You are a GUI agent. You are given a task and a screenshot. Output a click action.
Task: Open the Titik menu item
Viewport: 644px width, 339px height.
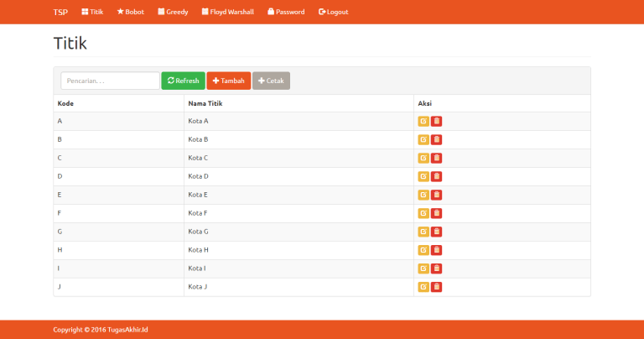click(92, 13)
